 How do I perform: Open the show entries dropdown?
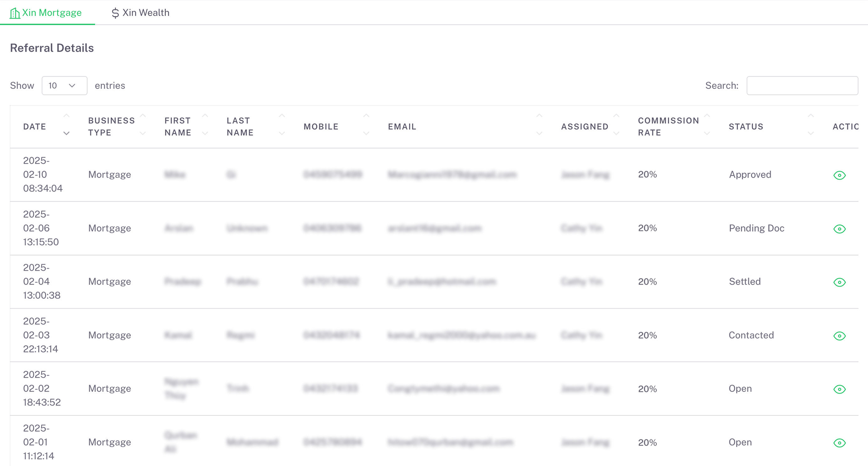tap(64, 86)
